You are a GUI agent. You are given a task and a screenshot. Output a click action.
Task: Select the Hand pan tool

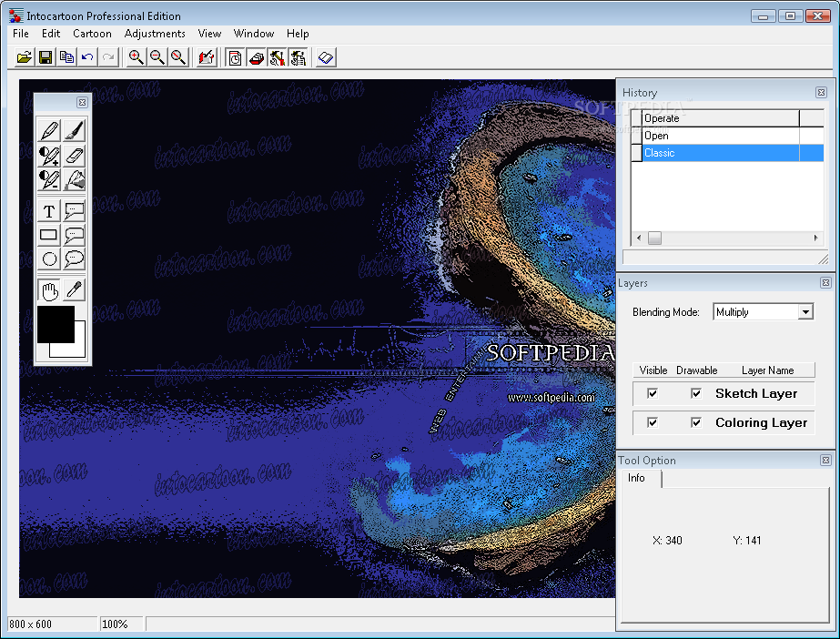click(x=49, y=291)
